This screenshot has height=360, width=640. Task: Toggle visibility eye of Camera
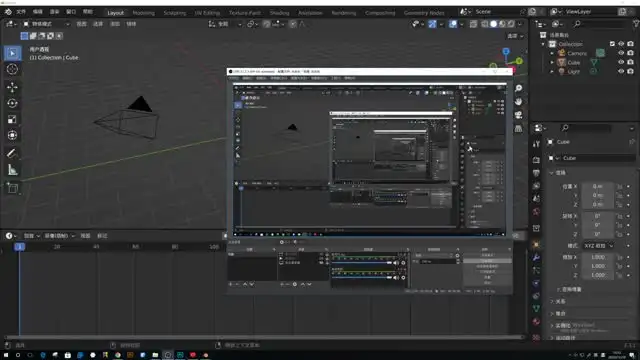621,53
